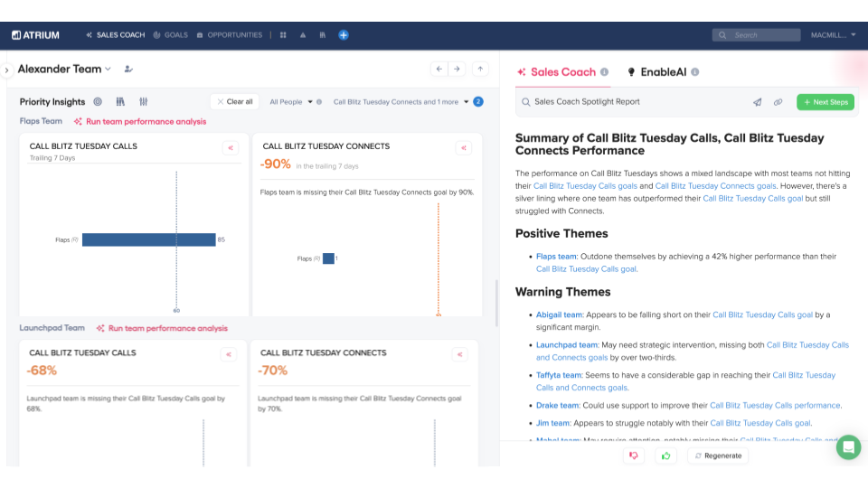Click the Atrium logo
This screenshot has width=868, height=488.
pos(35,35)
